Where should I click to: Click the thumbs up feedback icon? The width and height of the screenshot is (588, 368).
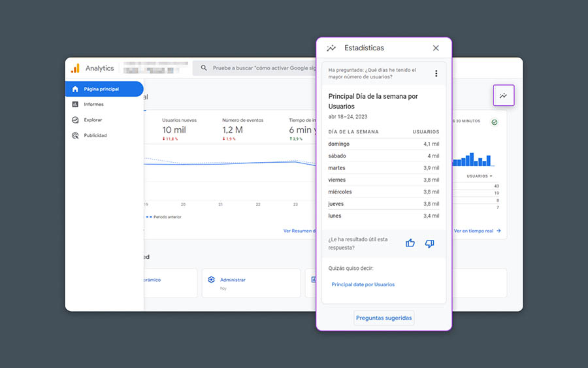[410, 243]
